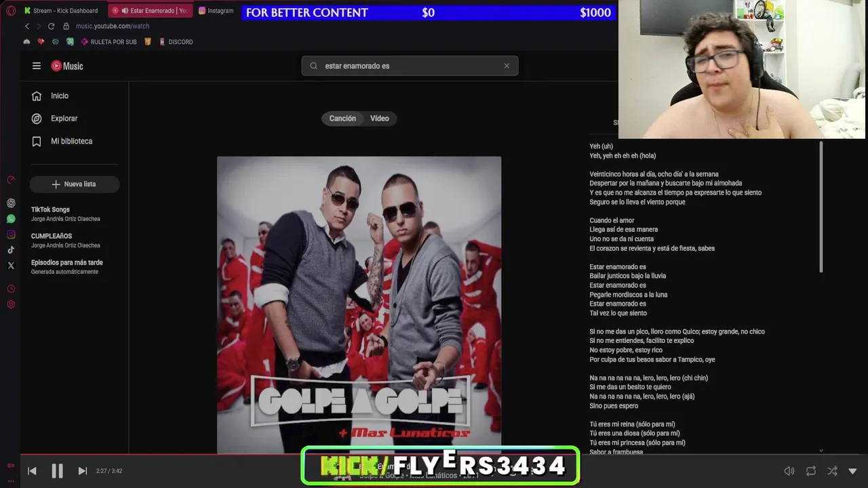Open TikTok in Opera sidebar
Viewport: 868px width, 488px height.
click(x=11, y=250)
